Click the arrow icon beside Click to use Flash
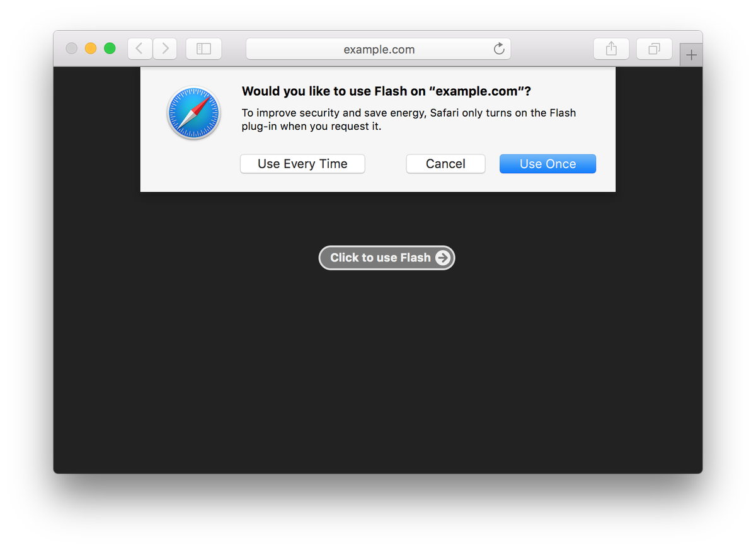The width and height of the screenshot is (756, 550). (443, 258)
